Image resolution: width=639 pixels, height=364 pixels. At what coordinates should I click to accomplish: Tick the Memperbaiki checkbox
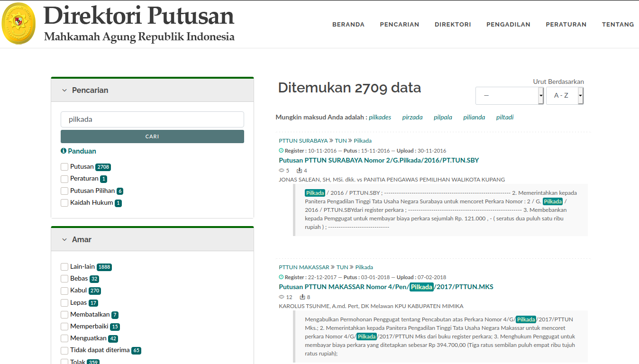click(x=64, y=327)
